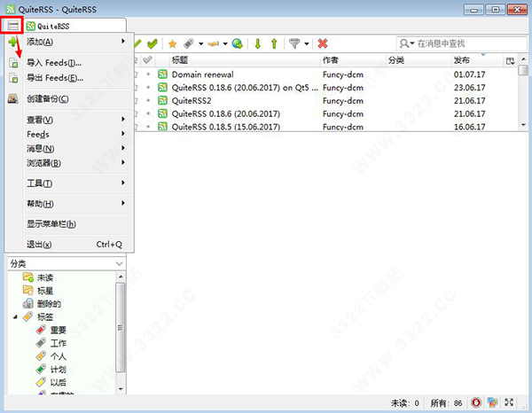Click the main menu hamburger button

(x=12, y=25)
